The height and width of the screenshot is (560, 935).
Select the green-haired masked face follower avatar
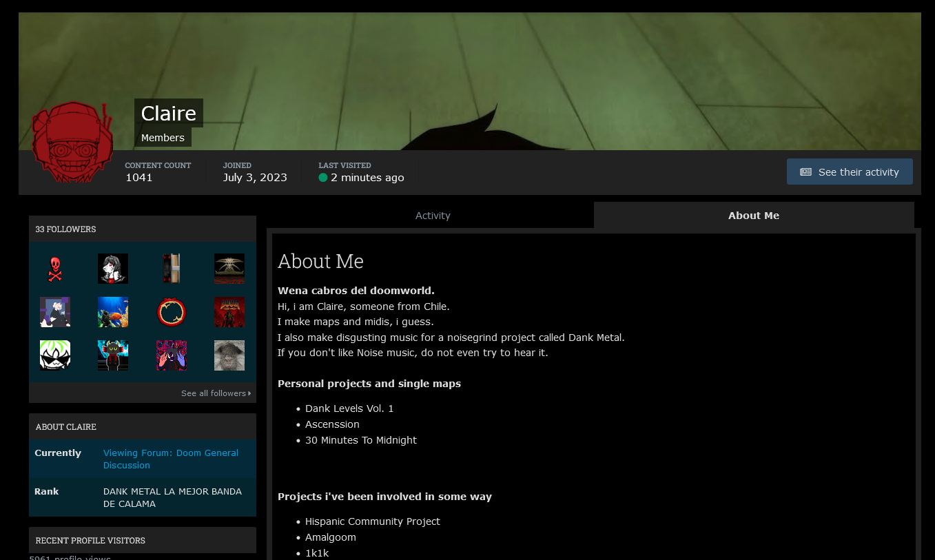[55, 355]
